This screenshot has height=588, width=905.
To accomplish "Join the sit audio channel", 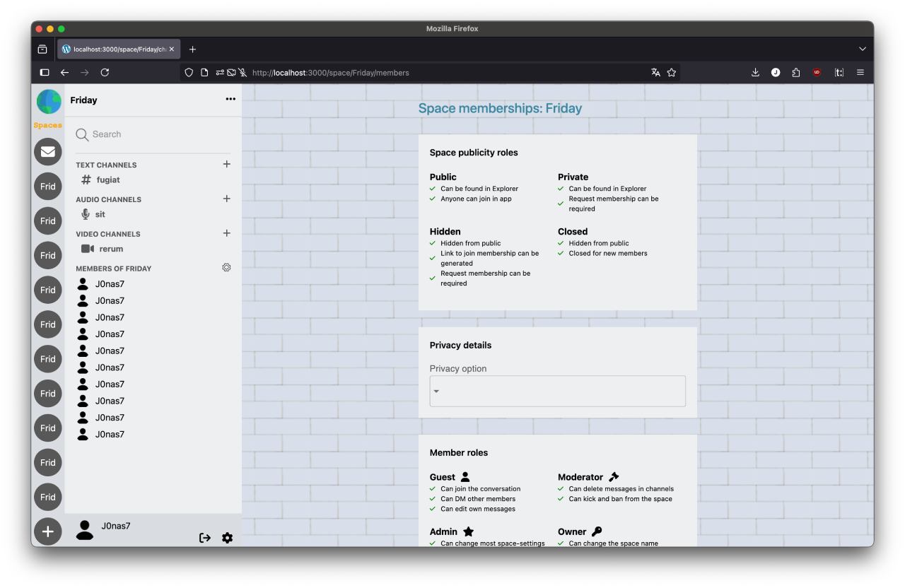I will click(x=100, y=214).
